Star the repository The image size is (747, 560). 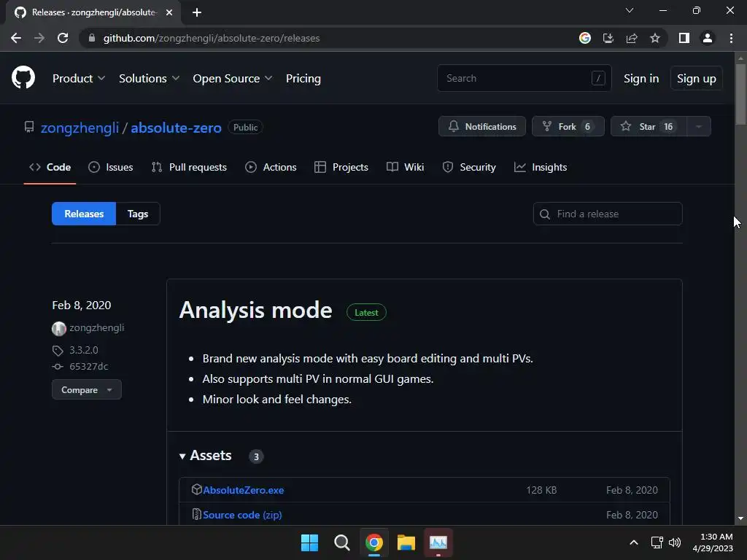click(649, 126)
